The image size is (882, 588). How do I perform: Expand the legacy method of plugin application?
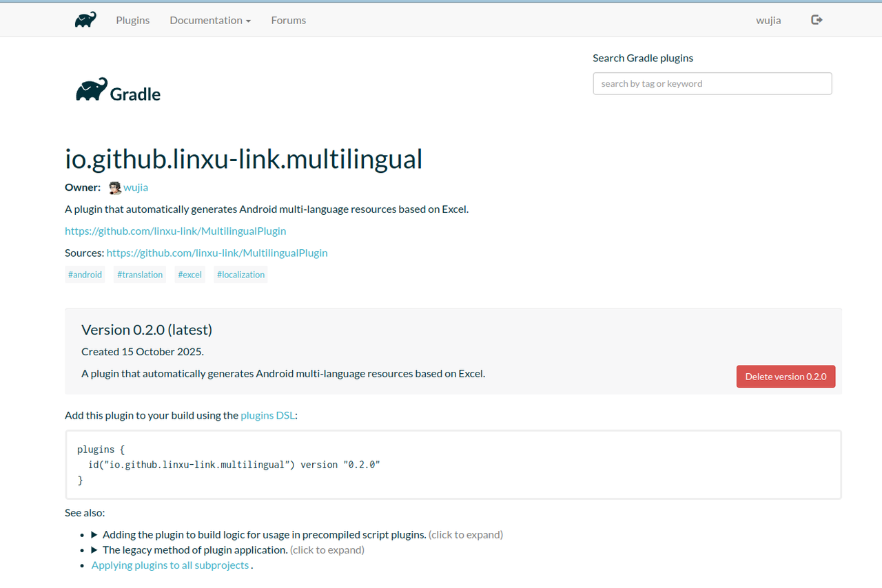coord(227,549)
